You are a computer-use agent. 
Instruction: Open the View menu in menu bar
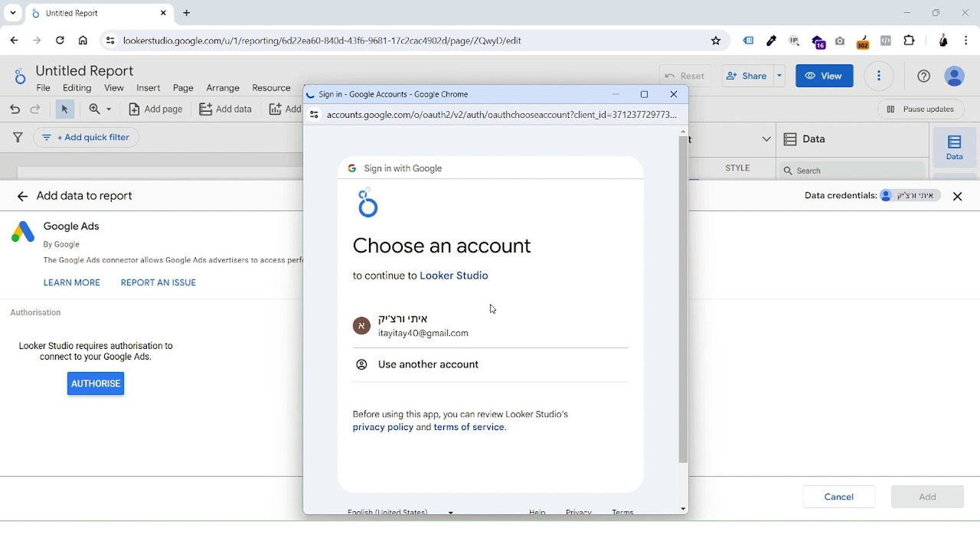[114, 88]
